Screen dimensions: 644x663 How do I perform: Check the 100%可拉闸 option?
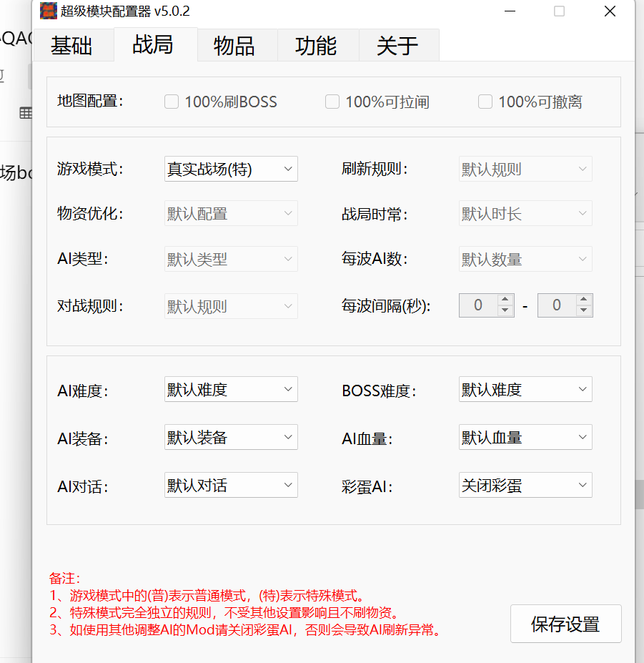332,102
